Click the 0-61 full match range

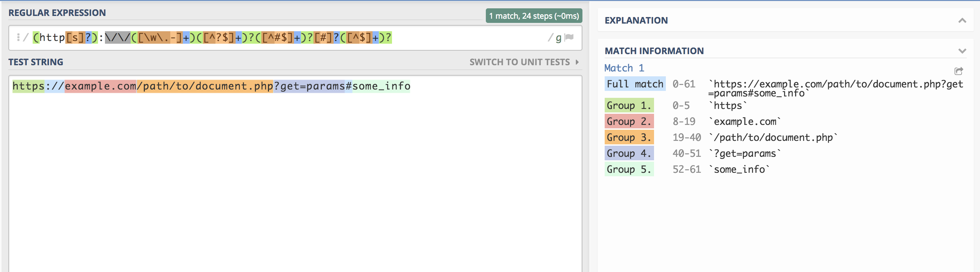684,84
